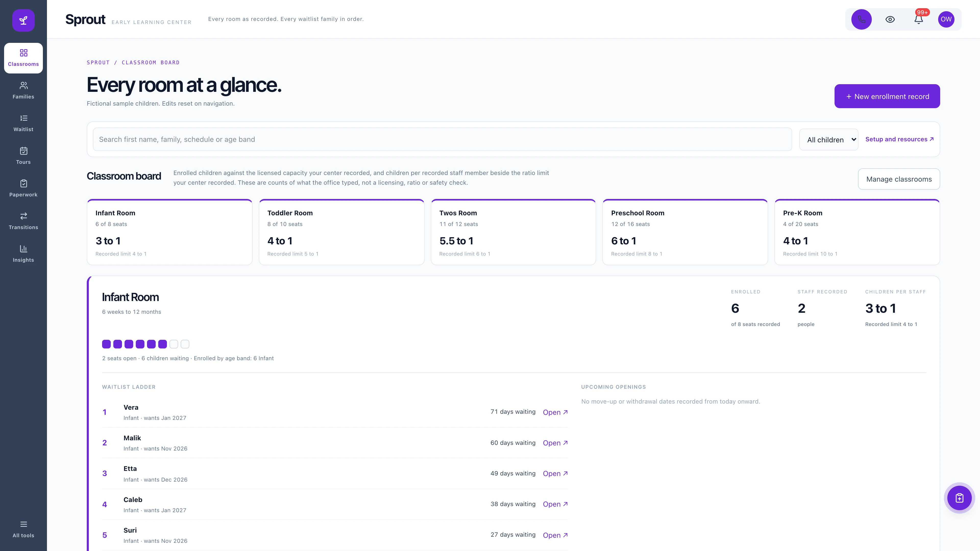
Task: Select the Toddler Room card
Action: coord(341,232)
